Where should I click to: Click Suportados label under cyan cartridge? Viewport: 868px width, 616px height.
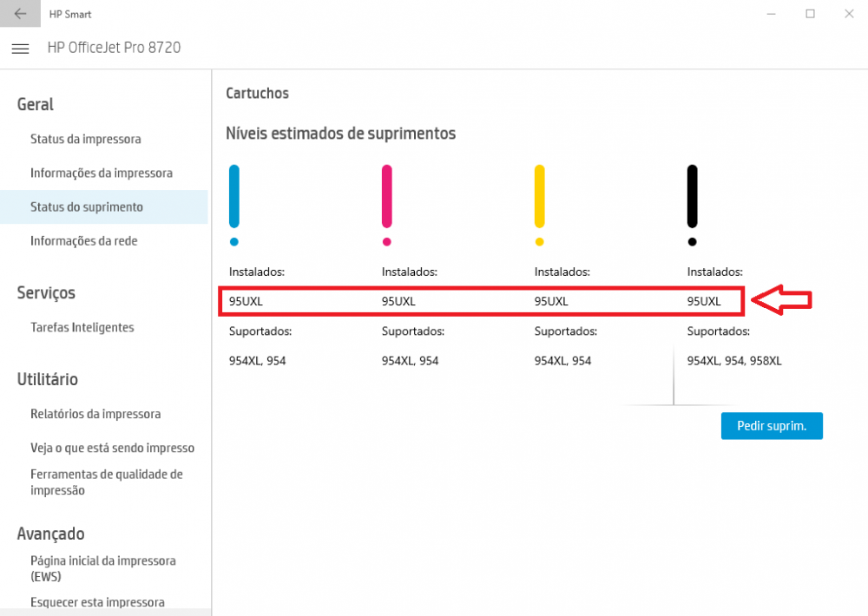[x=260, y=331]
